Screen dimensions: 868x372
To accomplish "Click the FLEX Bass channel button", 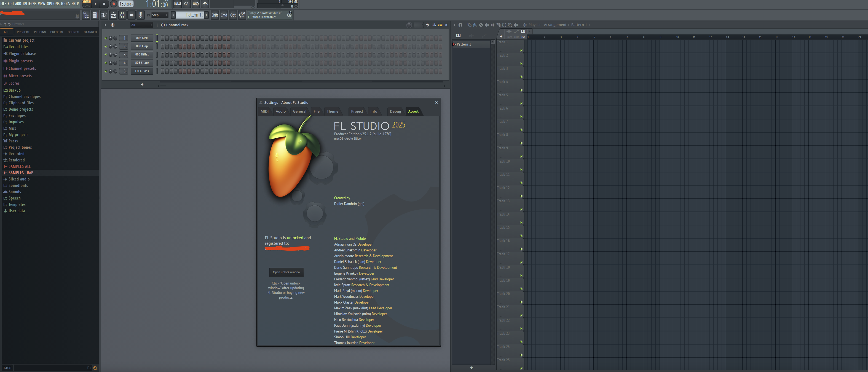I will tap(142, 71).
